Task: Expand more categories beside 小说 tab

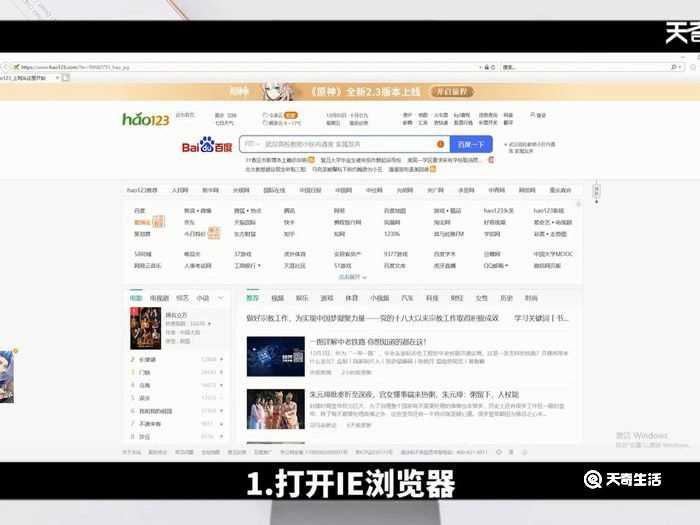Action: [x=221, y=298]
